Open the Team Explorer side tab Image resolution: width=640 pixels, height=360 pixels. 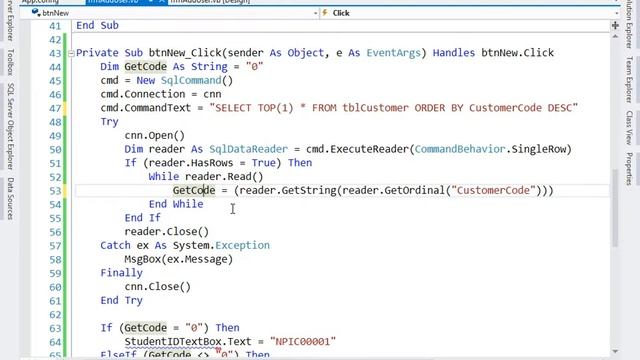tap(629, 80)
